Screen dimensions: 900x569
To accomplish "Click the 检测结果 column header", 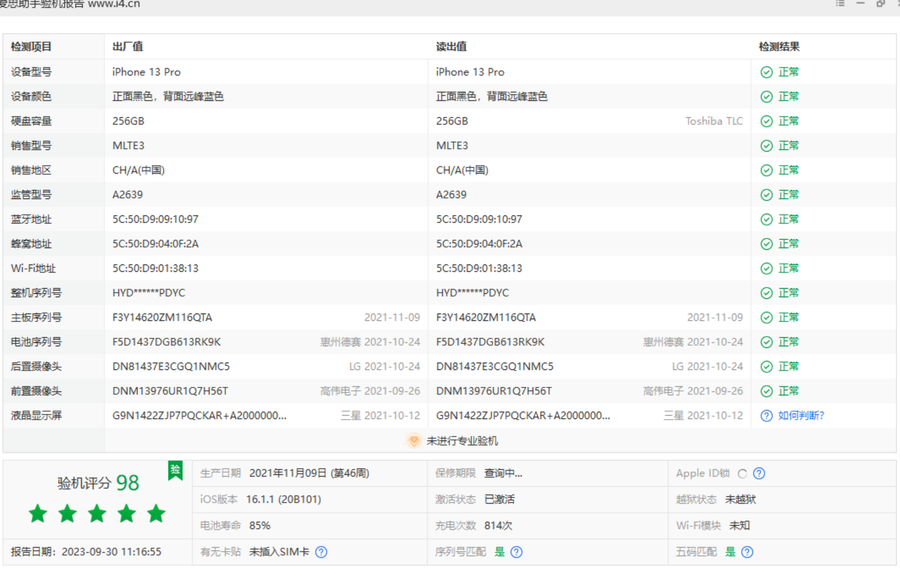I will 779,47.
